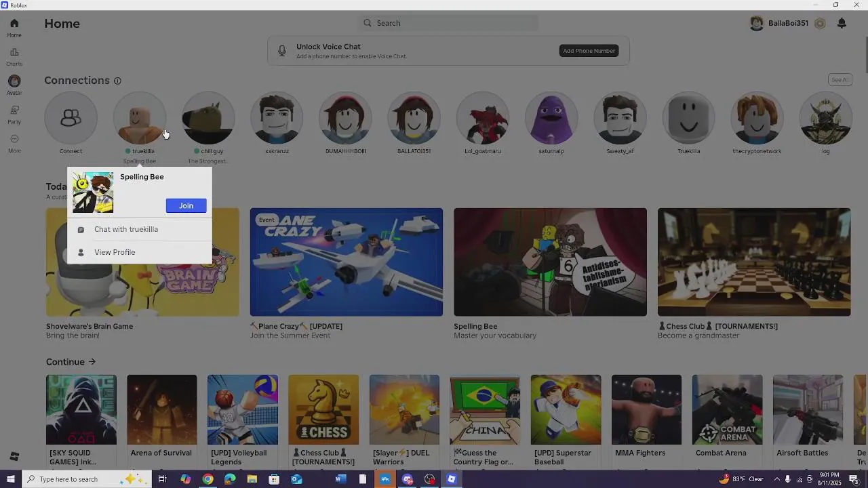Screen dimensions: 868x488
Task: Open log's connection avatar
Action: [825, 118]
